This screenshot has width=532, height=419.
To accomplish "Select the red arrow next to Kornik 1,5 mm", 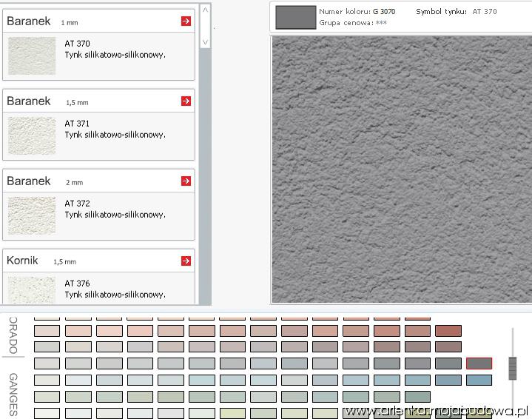I will click(186, 261).
